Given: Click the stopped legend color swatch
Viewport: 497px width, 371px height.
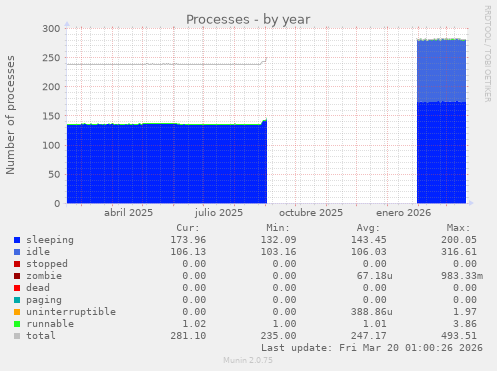Looking at the screenshot, I should [17, 264].
